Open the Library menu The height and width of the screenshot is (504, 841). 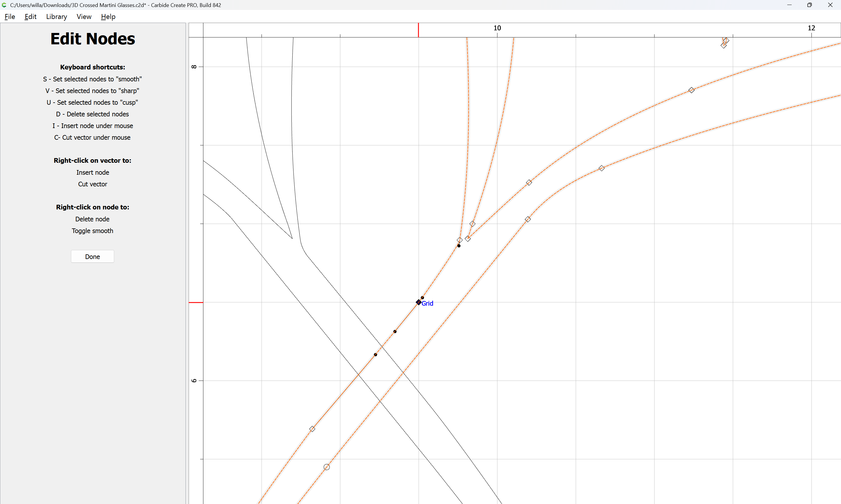(x=56, y=17)
